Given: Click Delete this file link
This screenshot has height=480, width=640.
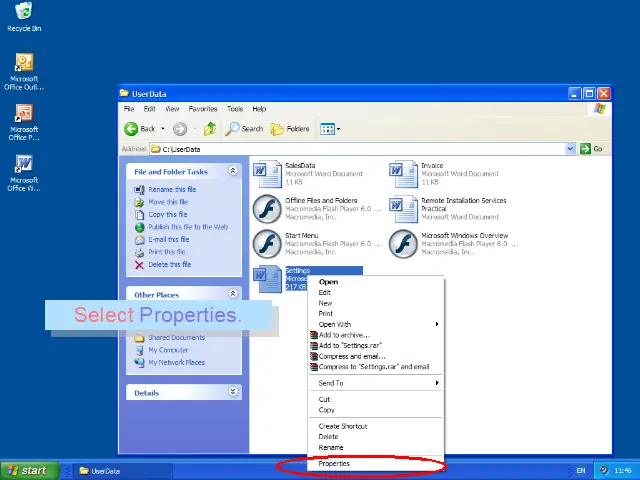Looking at the screenshot, I should tap(170, 265).
